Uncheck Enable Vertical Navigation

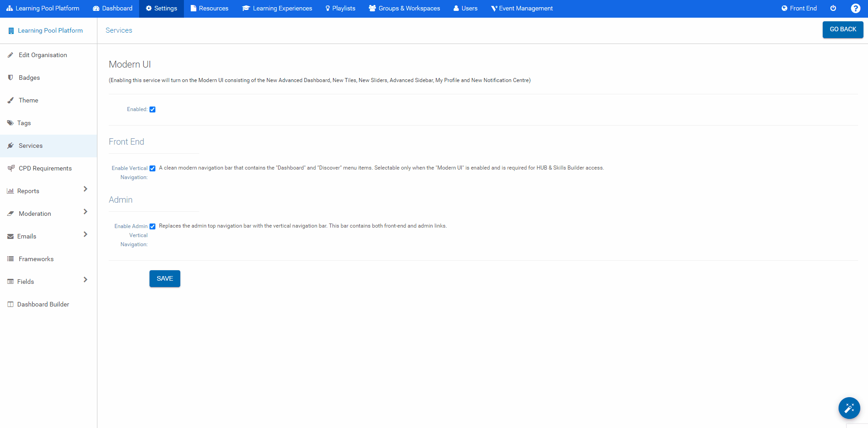(152, 168)
